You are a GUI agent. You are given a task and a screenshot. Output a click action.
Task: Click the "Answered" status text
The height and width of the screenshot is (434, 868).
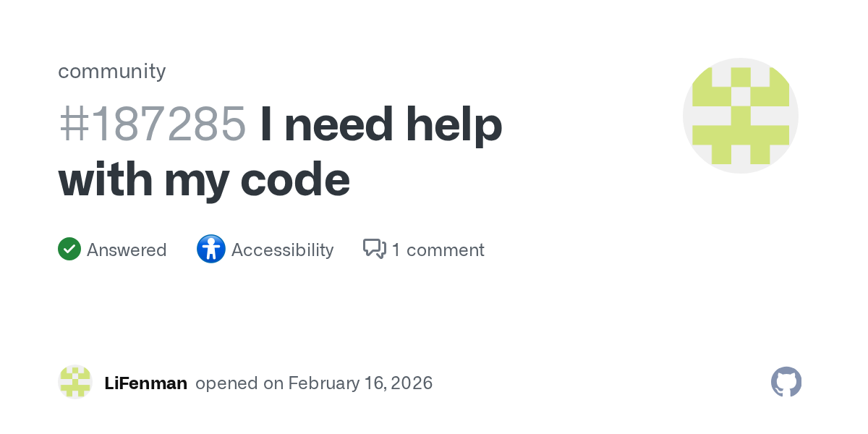[x=127, y=250]
